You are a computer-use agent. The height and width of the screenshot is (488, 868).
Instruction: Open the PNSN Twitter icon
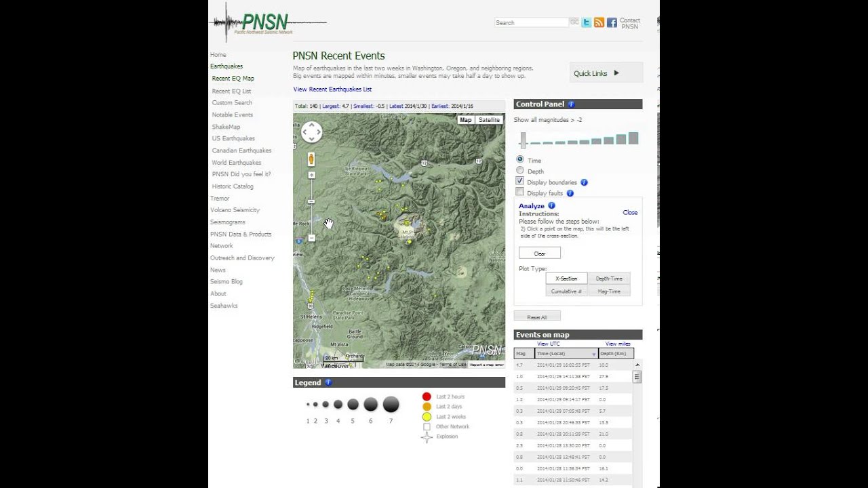coord(587,22)
